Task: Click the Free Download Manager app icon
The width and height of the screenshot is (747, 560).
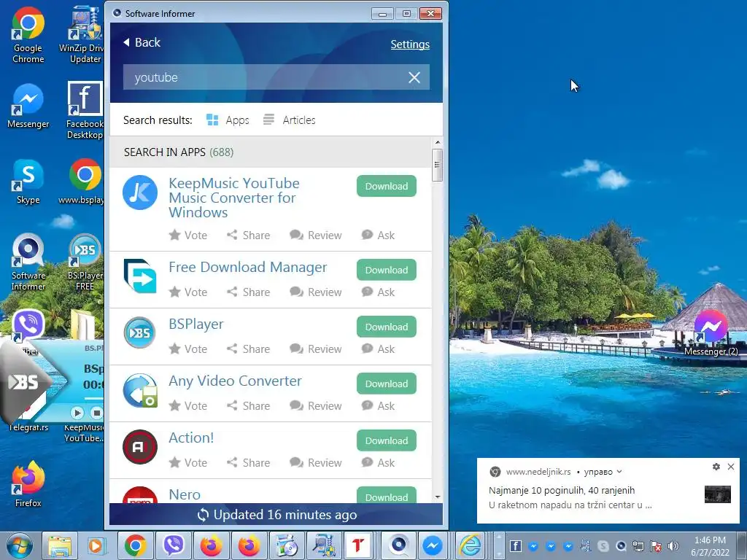Action: tap(139, 276)
